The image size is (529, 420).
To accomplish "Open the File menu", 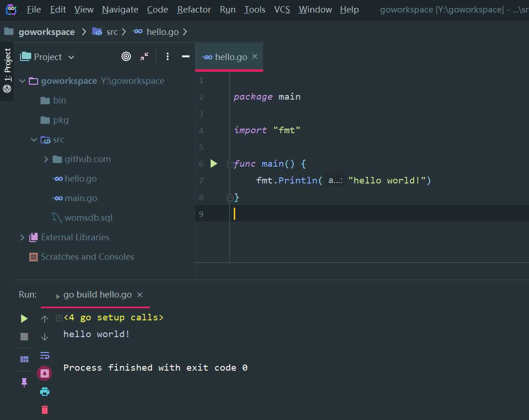I will coord(34,9).
